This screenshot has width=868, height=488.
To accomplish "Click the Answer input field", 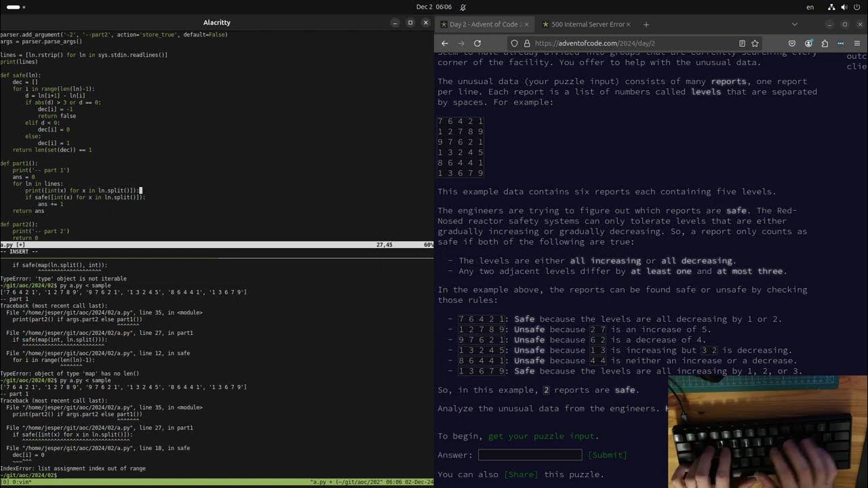I will 530,455.
